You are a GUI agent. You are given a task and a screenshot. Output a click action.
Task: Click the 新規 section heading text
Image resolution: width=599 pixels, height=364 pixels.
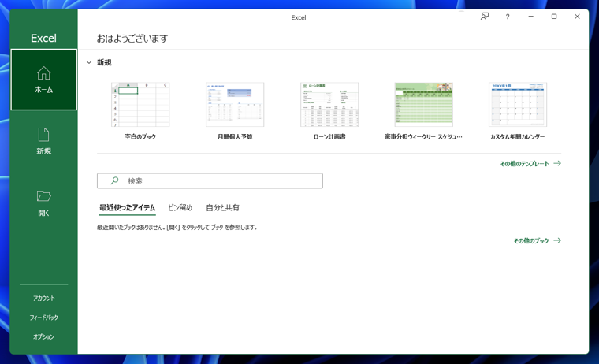pos(104,62)
